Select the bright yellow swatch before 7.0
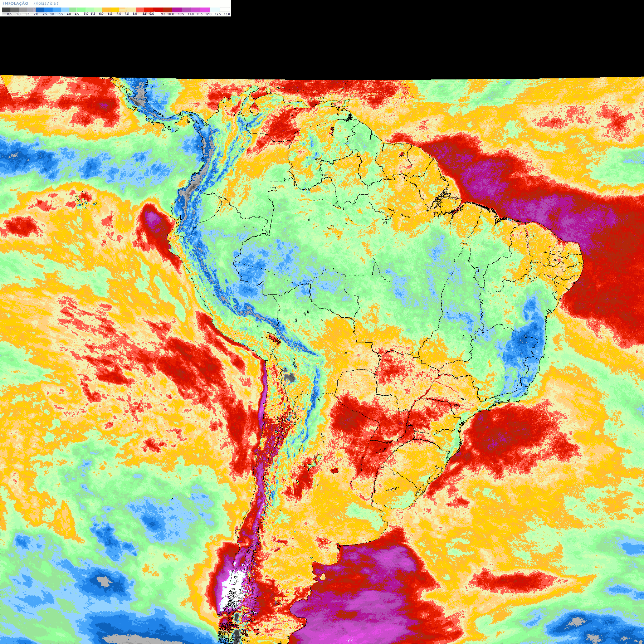 point(115,10)
